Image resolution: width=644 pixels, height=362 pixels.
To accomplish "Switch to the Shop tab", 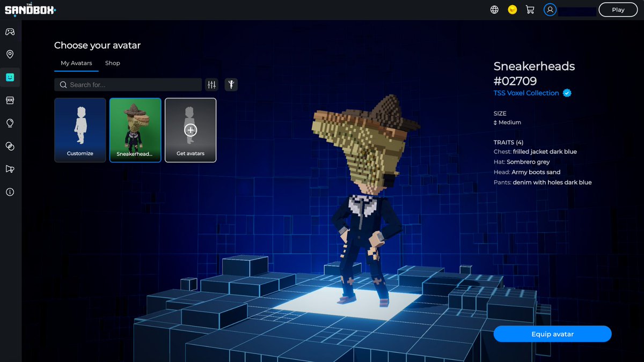I will (113, 63).
